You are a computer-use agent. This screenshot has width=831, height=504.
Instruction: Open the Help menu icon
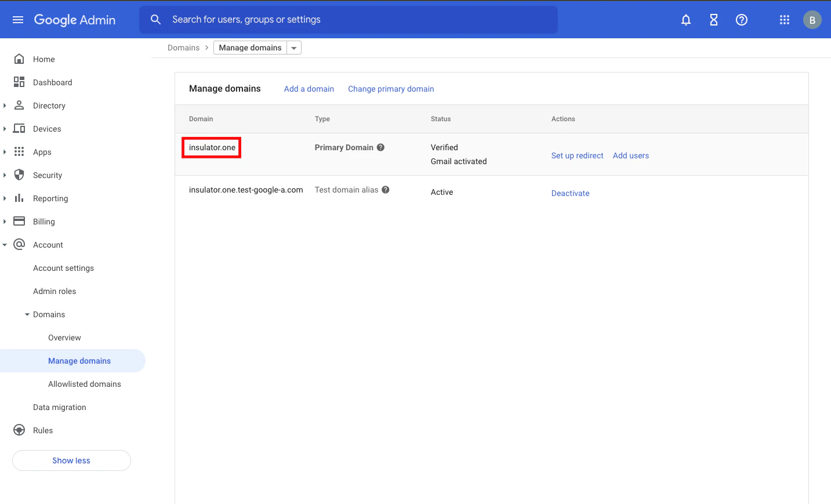pos(741,19)
